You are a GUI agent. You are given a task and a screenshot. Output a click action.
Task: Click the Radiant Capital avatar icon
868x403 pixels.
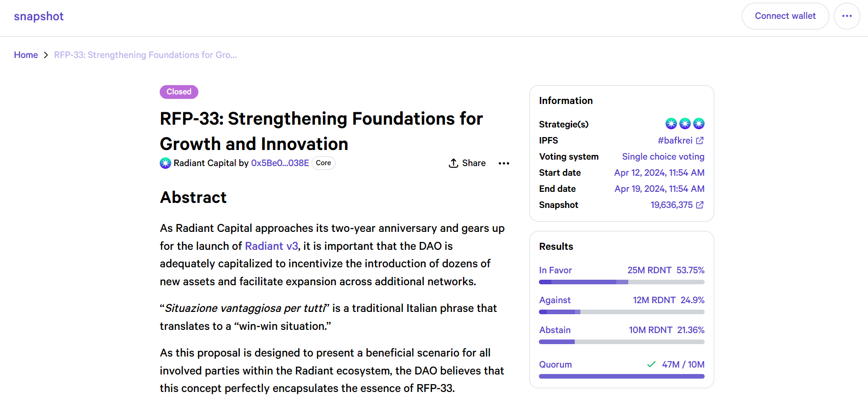coord(165,163)
